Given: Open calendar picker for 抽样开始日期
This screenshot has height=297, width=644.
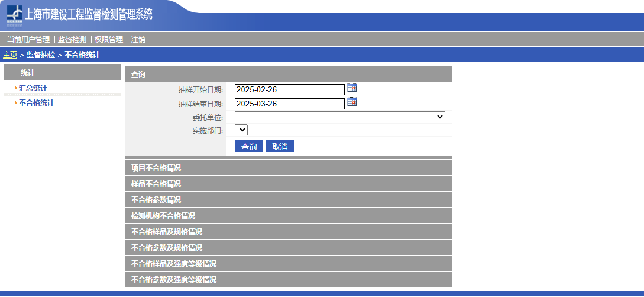Looking at the screenshot, I should [x=352, y=88].
